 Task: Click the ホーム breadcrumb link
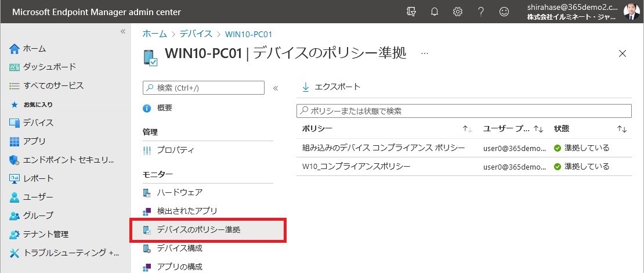[x=154, y=34]
